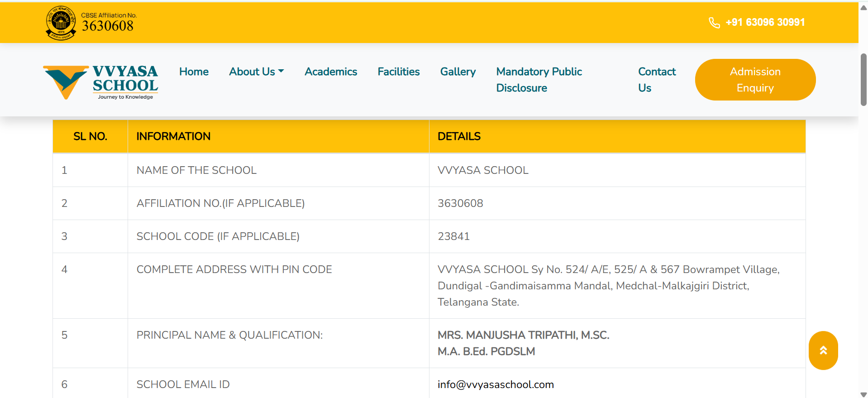Click the phone handset icon

click(714, 23)
